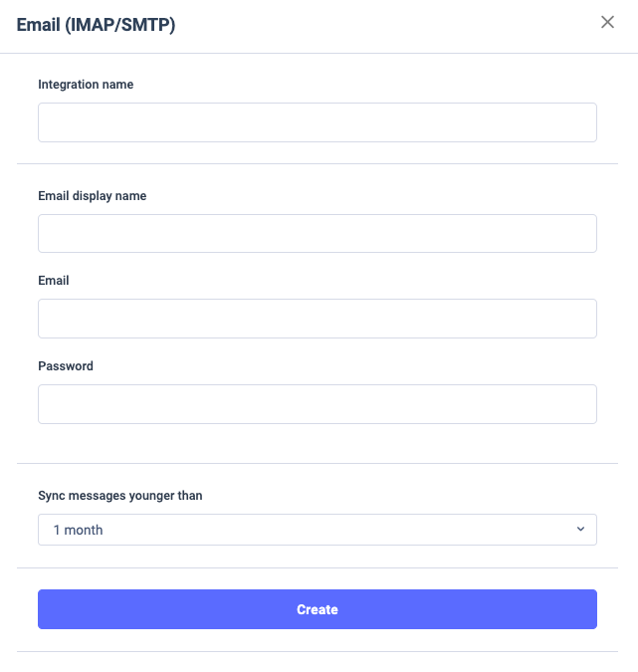Click the 'Email' field label

coord(54,281)
